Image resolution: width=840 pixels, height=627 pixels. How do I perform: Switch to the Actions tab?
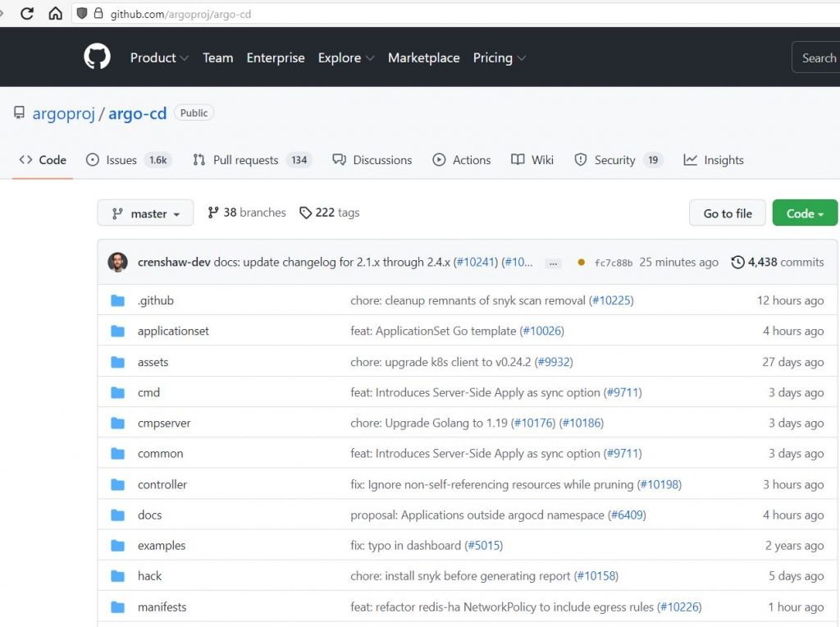[x=461, y=160]
